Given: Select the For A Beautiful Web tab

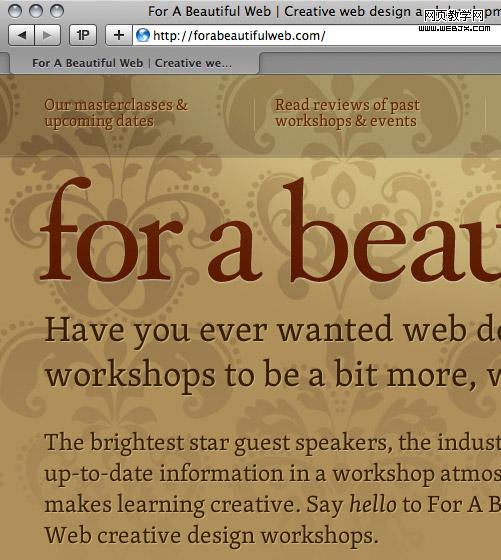Looking at the screenshot, I should point(135,63).
